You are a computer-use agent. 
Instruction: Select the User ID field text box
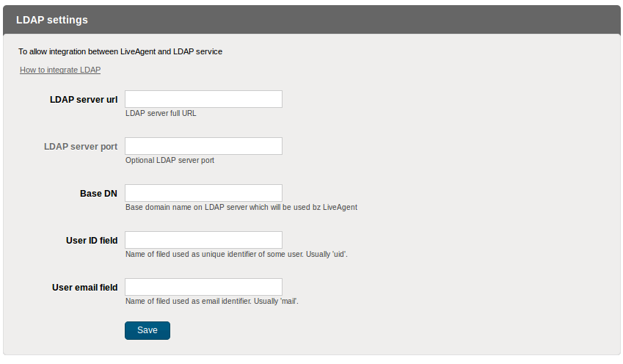[x=203, y=240]
